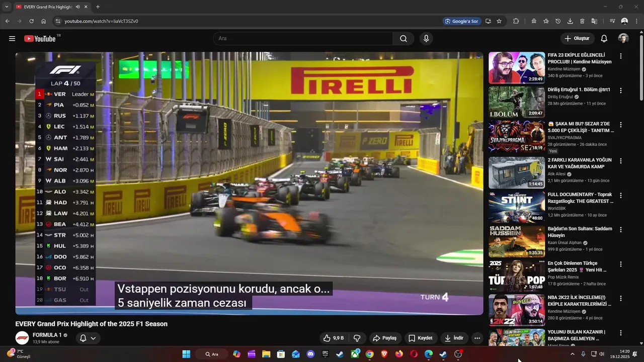Open the account avatar menu on YouTube

click(x=623, y=39)
